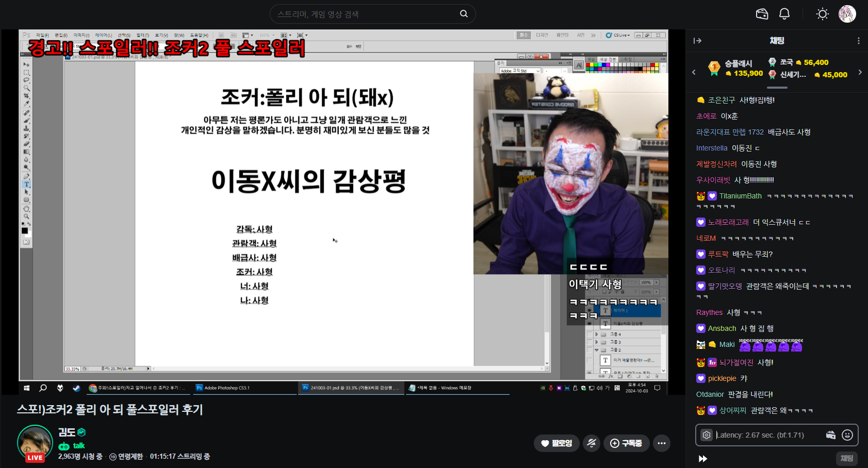The height and width of the screenshot is (468, 868).
Task: Select the Hand tool
Action: coord(26,209)
